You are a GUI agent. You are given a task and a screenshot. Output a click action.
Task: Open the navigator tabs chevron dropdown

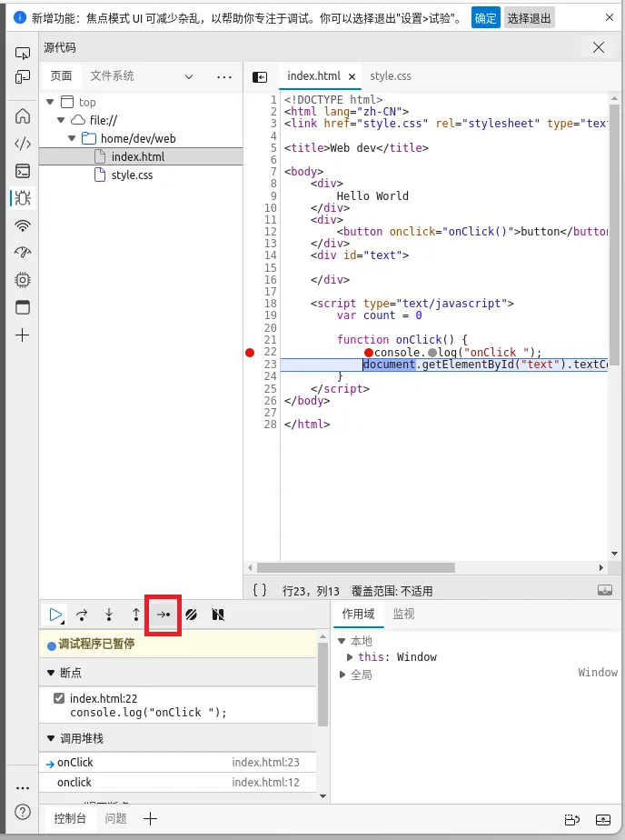pyautogui.click(x=189, y=76)
